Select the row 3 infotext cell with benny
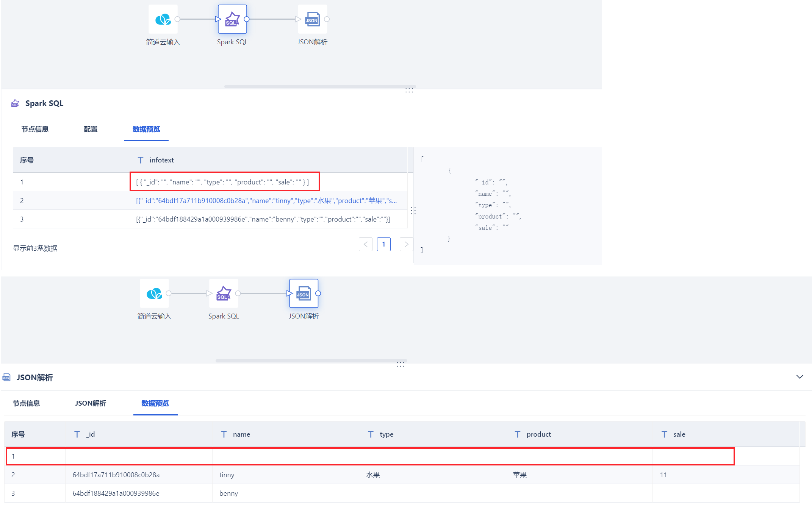 pyautogui.click(x=263, y=219)
